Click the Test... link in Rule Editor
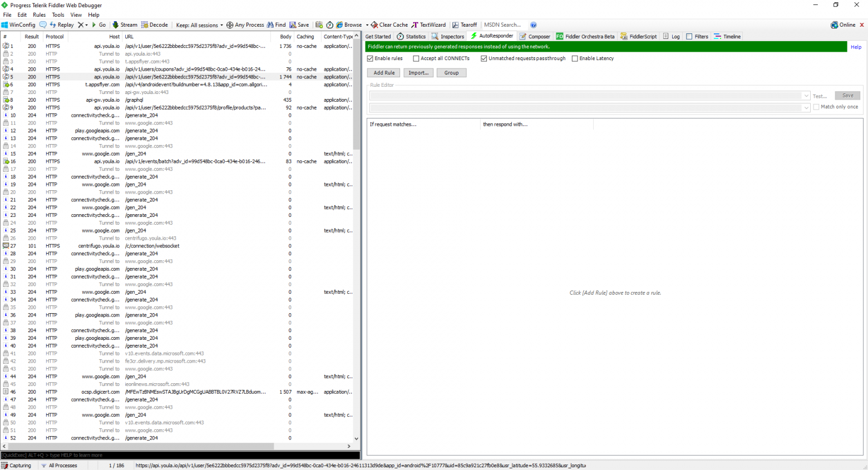868x470 pixels. [x=820, y=96]
